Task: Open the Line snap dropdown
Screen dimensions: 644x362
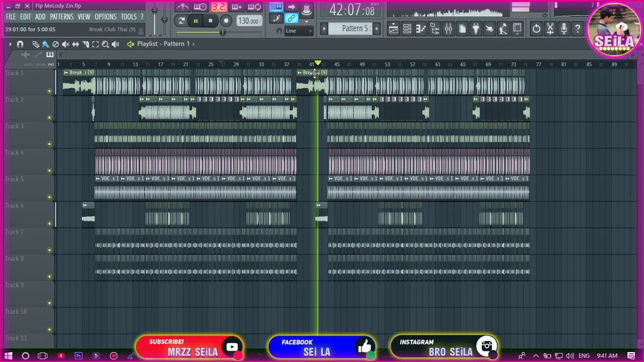Action: (298, 31)
